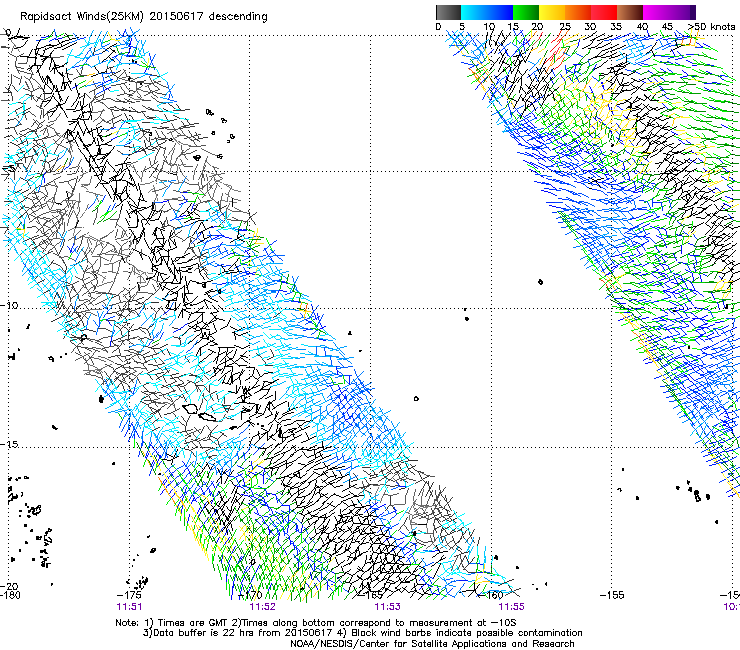Viewport: 740px width, 650px height.
Task: Click the title 'Rapidscat Winds(25KM) 20150617 descending'
Action: pyautogui.click(x=144, y=17)
